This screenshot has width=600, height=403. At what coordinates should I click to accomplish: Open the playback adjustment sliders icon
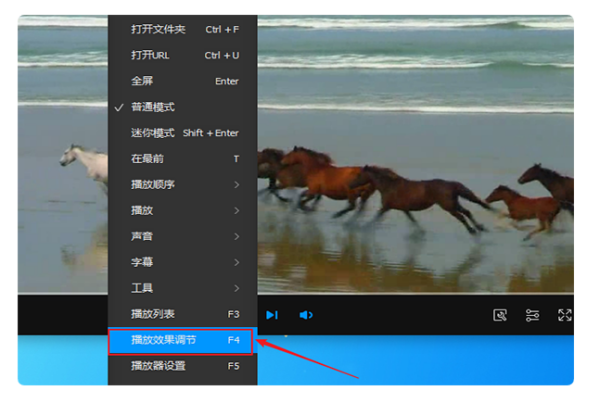[533, 315]
